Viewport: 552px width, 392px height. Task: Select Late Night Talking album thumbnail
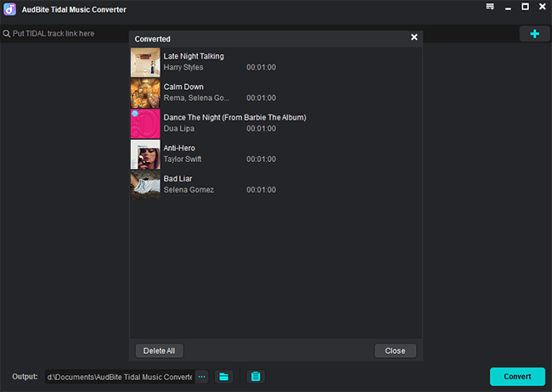[145, 62]
